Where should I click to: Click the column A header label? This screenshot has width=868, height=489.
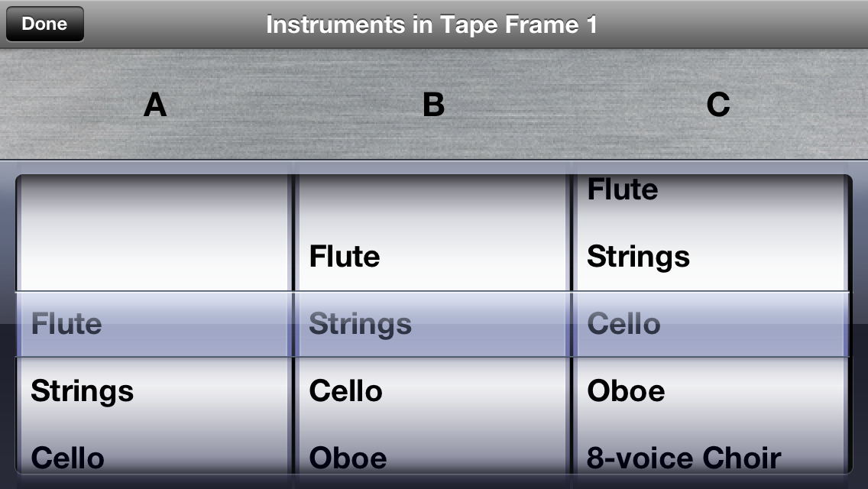coord(155,105)
